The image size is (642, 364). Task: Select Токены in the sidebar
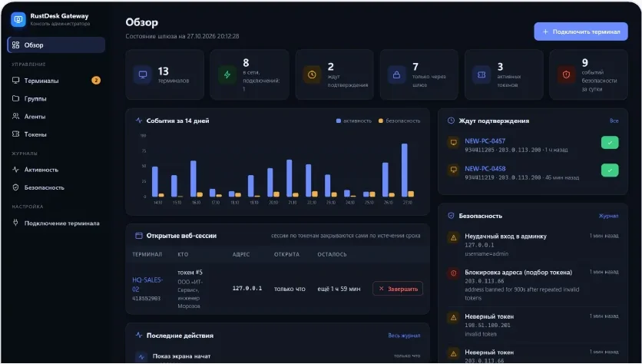[x=56, y=134]
